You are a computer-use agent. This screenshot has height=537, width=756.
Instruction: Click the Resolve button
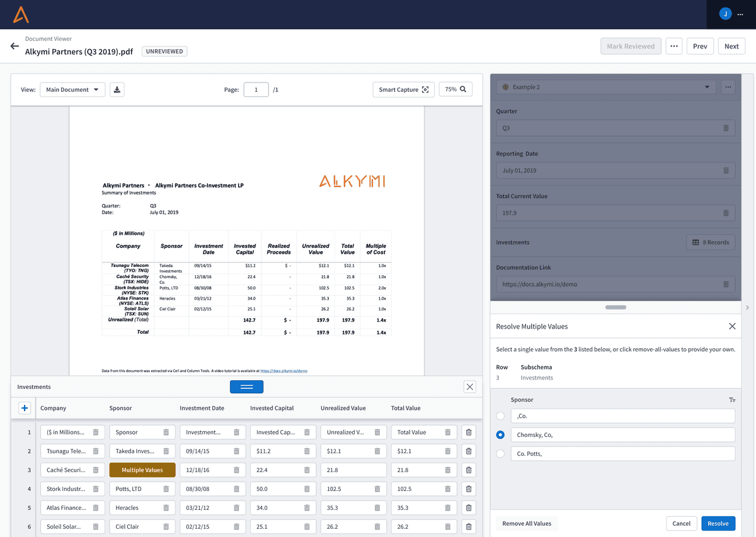718,524
